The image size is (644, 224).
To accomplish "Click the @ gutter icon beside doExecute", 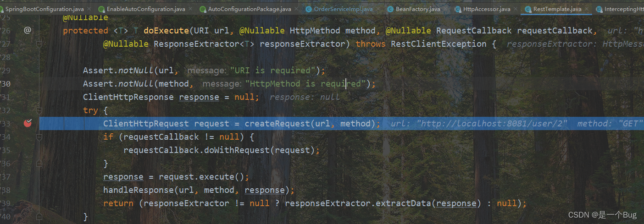I will (28, 30).
